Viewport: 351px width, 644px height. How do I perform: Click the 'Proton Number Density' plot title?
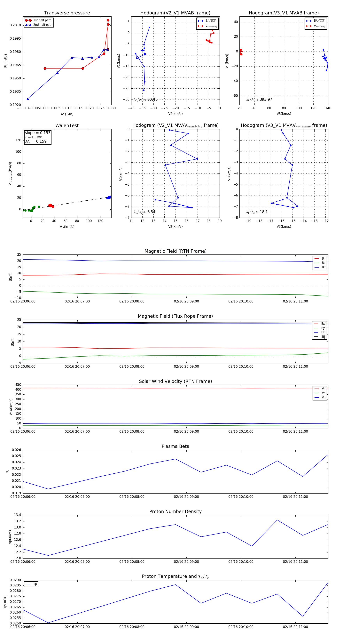tap(175, 511)
